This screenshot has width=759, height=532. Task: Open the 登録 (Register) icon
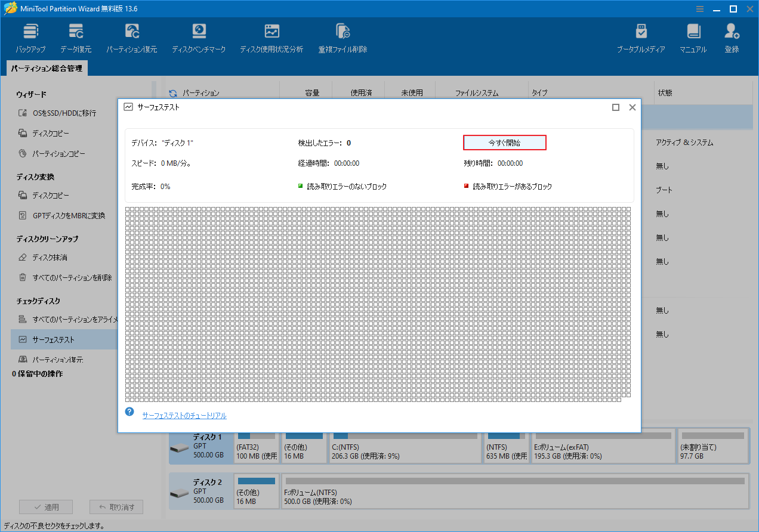click(x=731, y=37)
